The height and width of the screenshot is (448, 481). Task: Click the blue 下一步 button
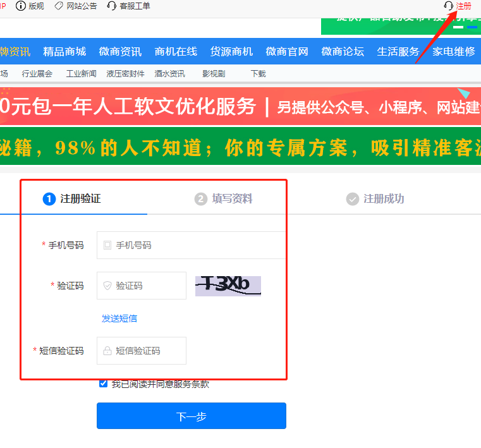pos(192,416)
